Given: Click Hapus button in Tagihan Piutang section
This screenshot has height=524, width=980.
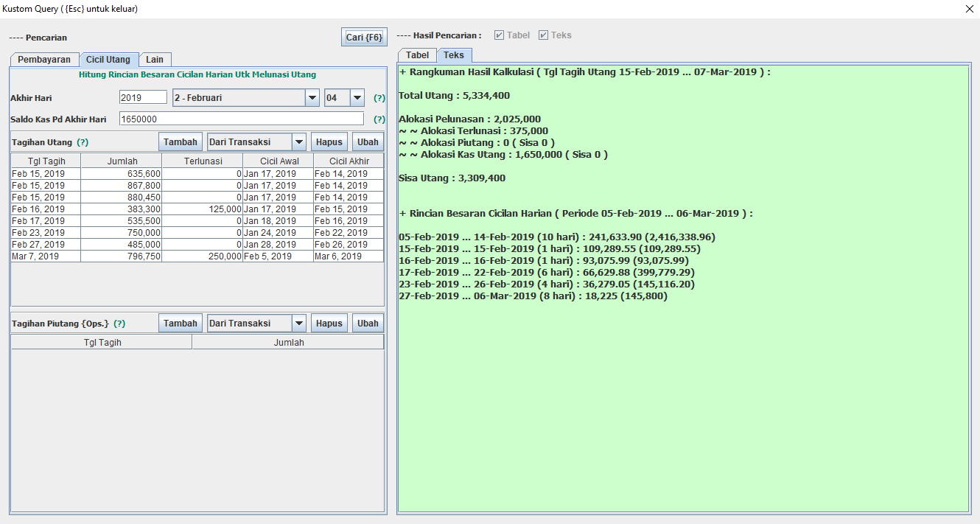Looking at the screenshot, I should pos(329,324).
